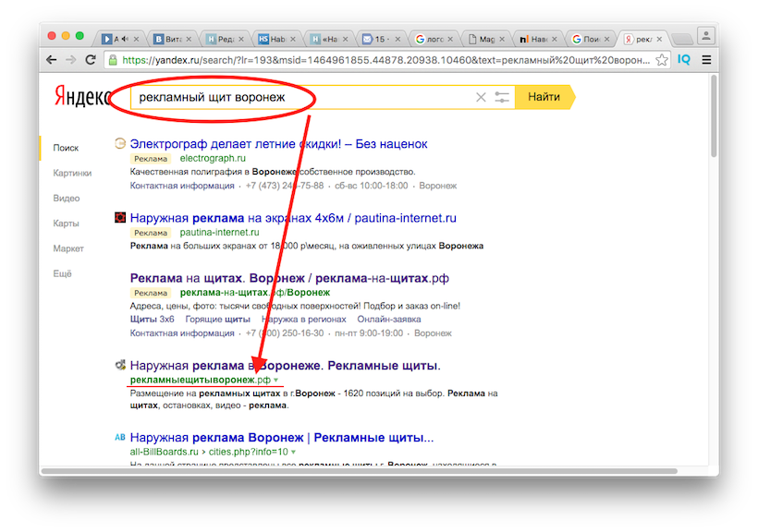The height and width of the screenshot is (532, 758).
Task: Select the Картинки search category
Action: coord(72,173)
